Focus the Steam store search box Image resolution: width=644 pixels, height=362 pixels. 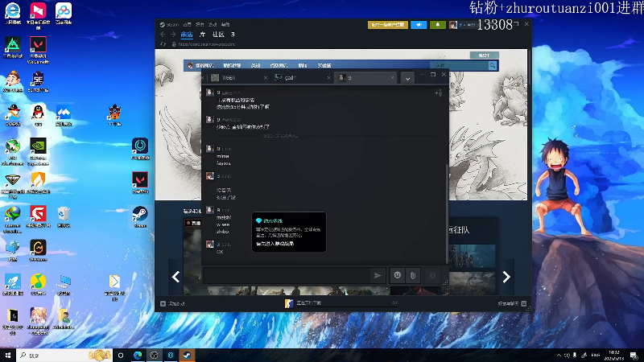coord(459,66)
